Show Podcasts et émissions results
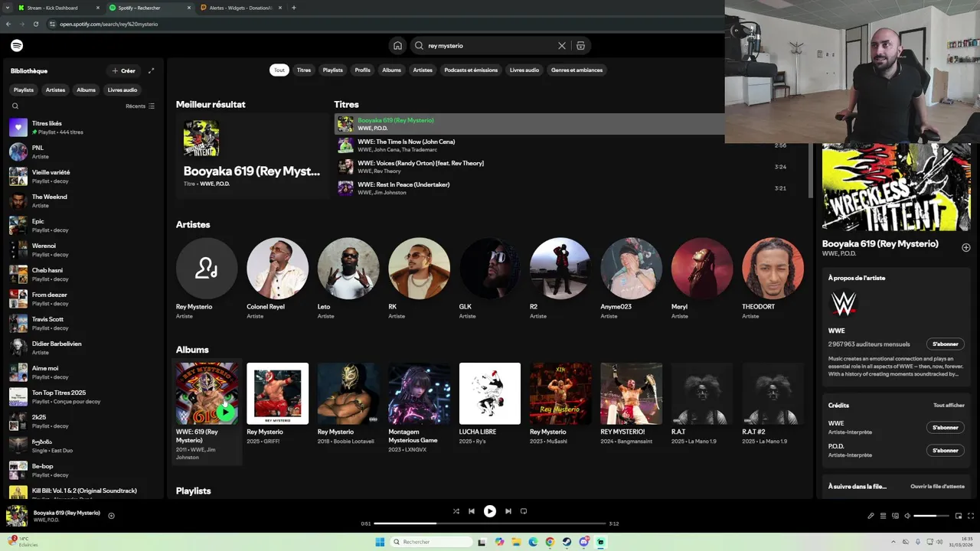This screenshot has height=551, width=980. pos(471,70)
